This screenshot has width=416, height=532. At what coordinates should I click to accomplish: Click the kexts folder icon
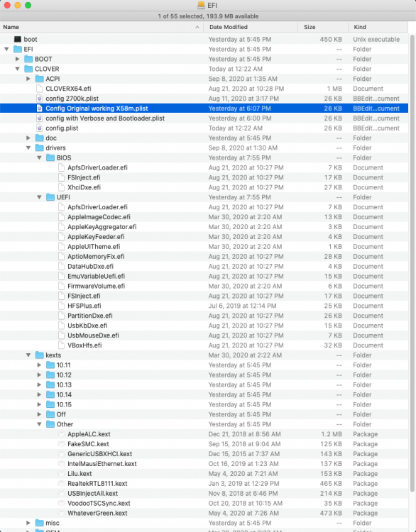(x=39, y=355)
